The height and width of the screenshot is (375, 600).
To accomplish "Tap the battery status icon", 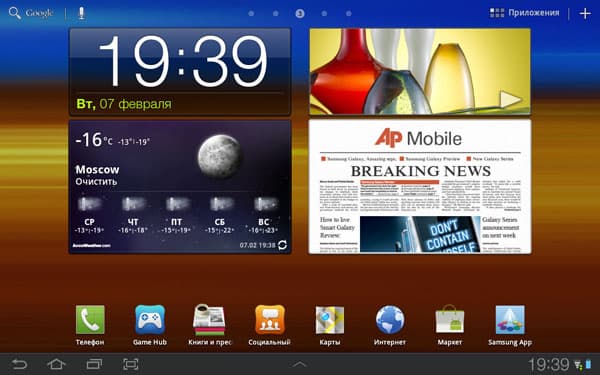I will [589, 365].
